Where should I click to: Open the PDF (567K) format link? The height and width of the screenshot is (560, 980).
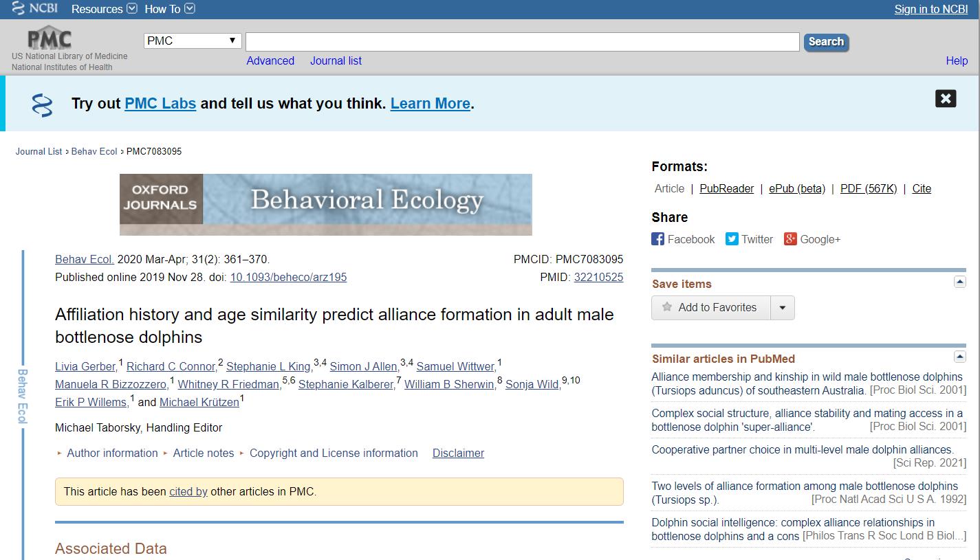868,189
